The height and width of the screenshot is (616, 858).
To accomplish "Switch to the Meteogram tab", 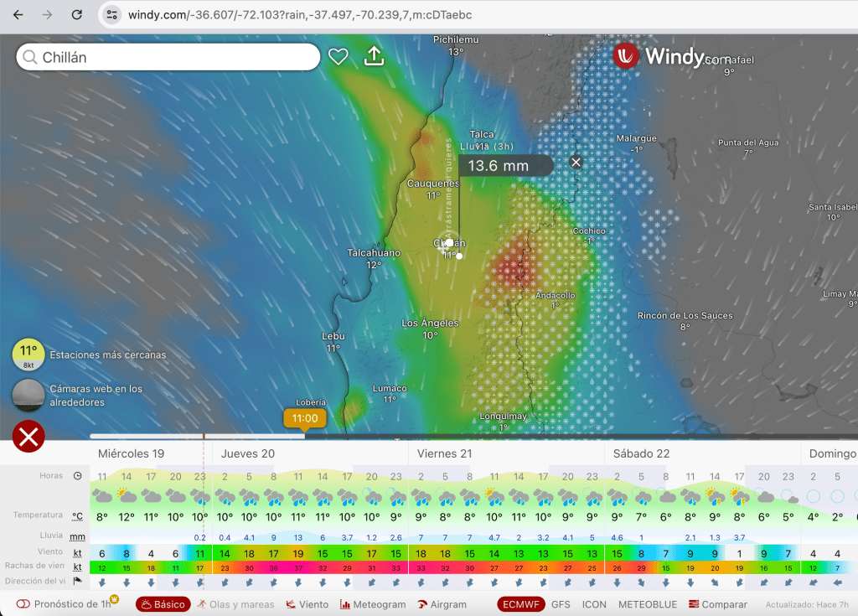I will (x=374, y=604).
